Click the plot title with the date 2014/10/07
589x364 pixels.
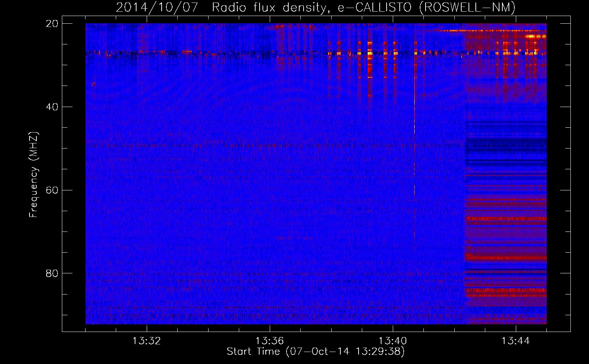316,7
